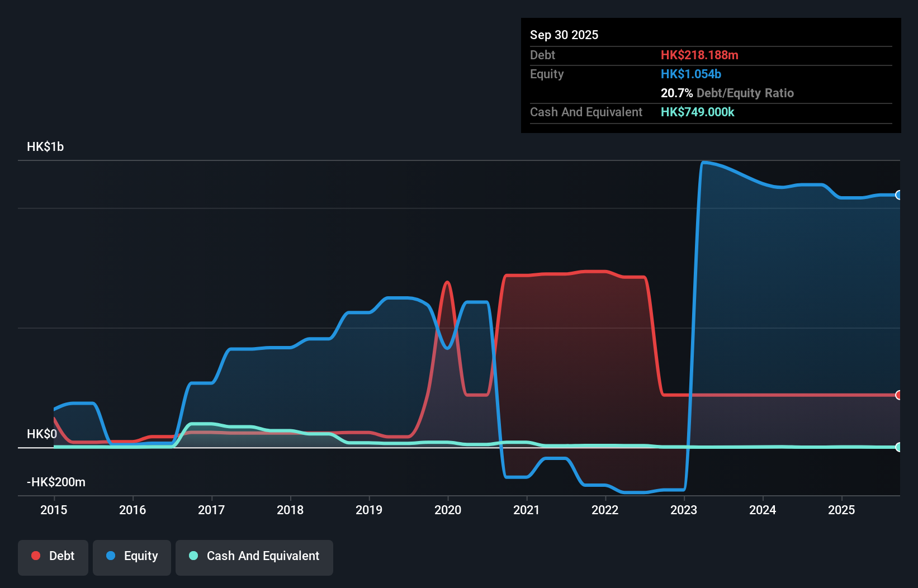The image size is (918, 588).
Task: Click the Debt row label in tooltip
Action: (542, 55)
